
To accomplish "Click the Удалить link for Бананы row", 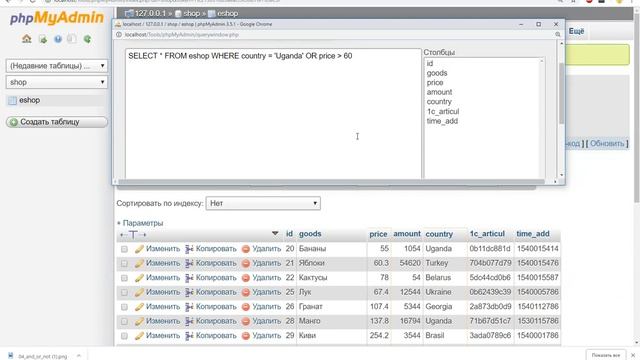I will [267, 249].
